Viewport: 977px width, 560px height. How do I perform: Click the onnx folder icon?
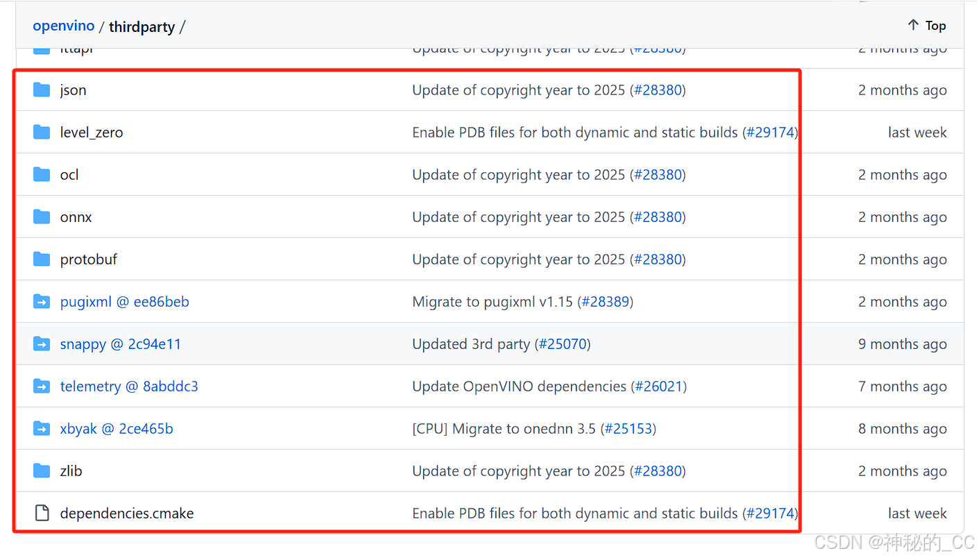point(42,217)
